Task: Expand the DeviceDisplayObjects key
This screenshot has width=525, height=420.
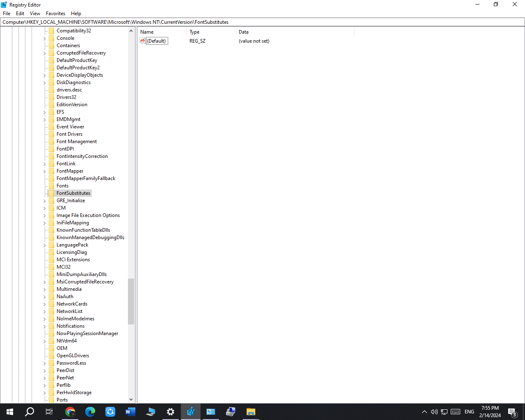Action: [x=44, y=75]
